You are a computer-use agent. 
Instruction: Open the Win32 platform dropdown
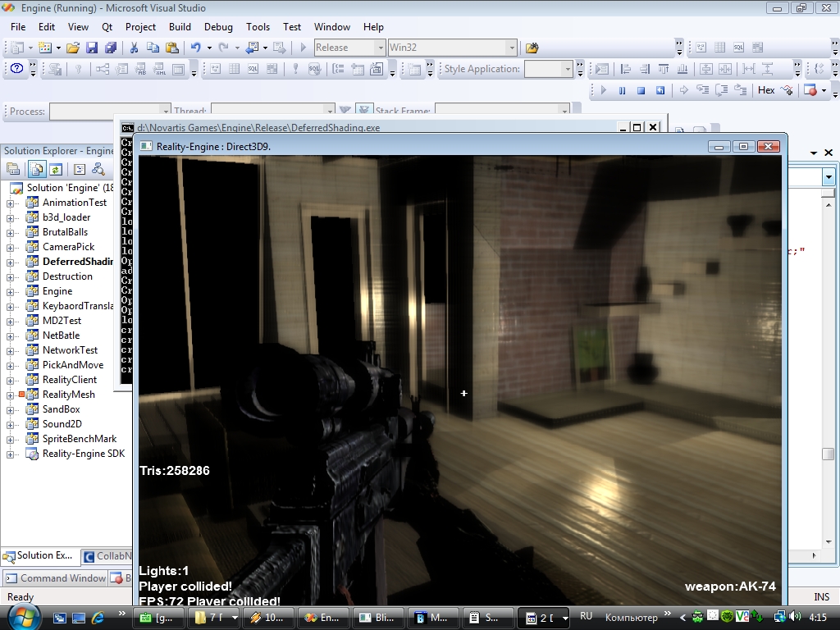(x=512, y=48)
